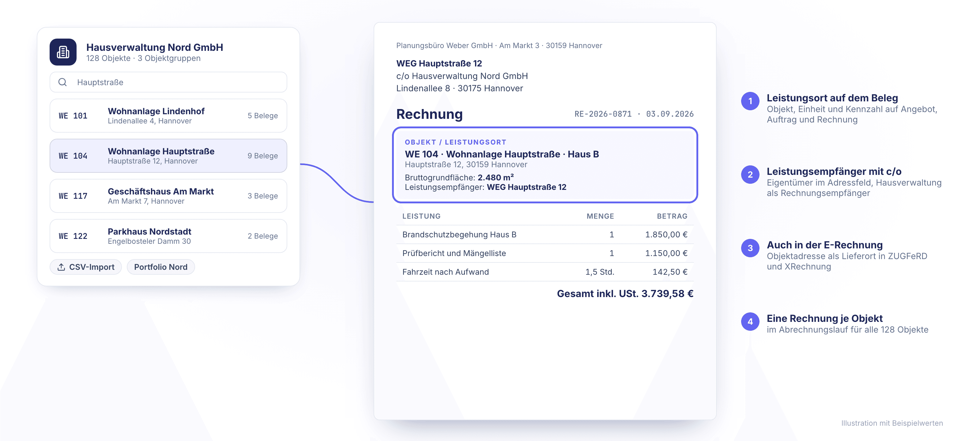Click the upload icon in CSV-Import

coord(61,267)
